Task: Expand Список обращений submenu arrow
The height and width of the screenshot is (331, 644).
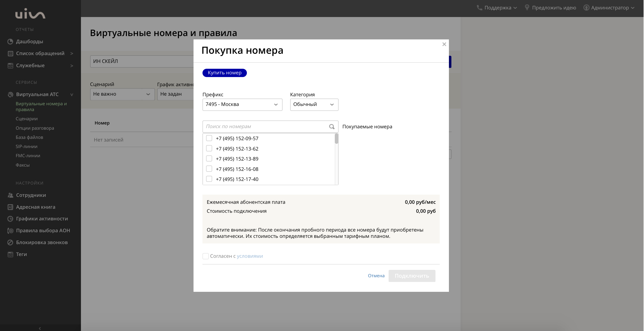Action: [72, 54]
